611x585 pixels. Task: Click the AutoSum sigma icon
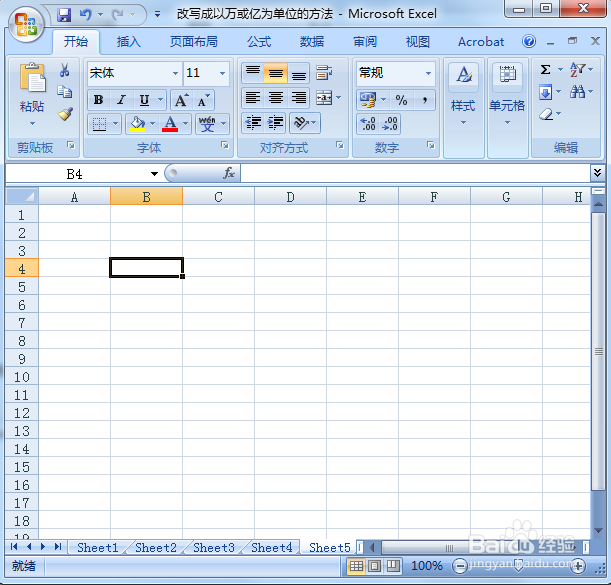point(546,69)
